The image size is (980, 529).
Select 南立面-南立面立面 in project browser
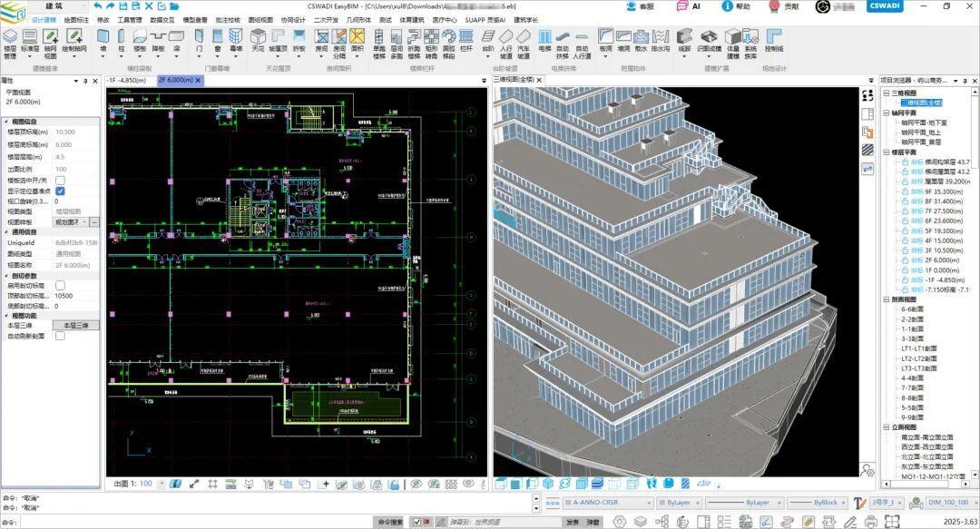click(926, 437)
